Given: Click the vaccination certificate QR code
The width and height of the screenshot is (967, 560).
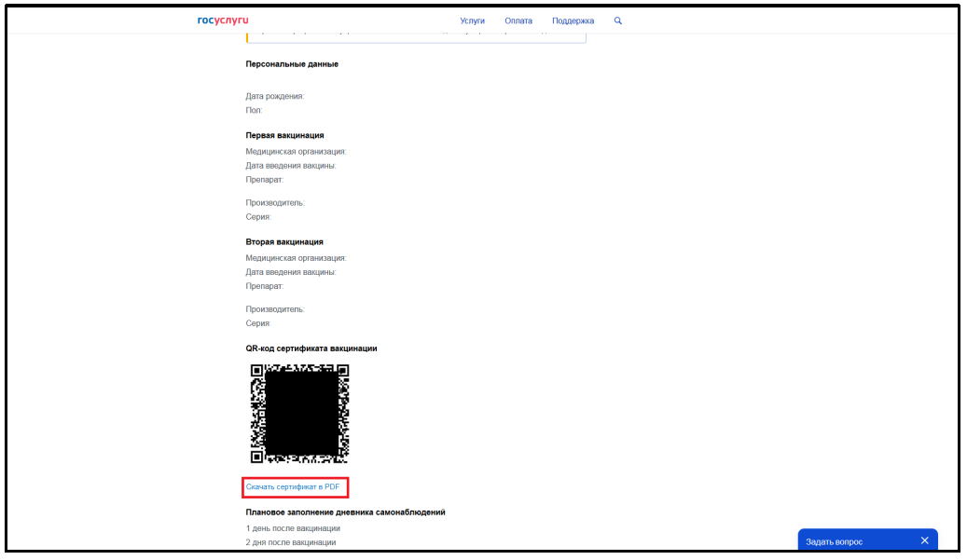Looking at the screenshot, I should tap(299, 414).
